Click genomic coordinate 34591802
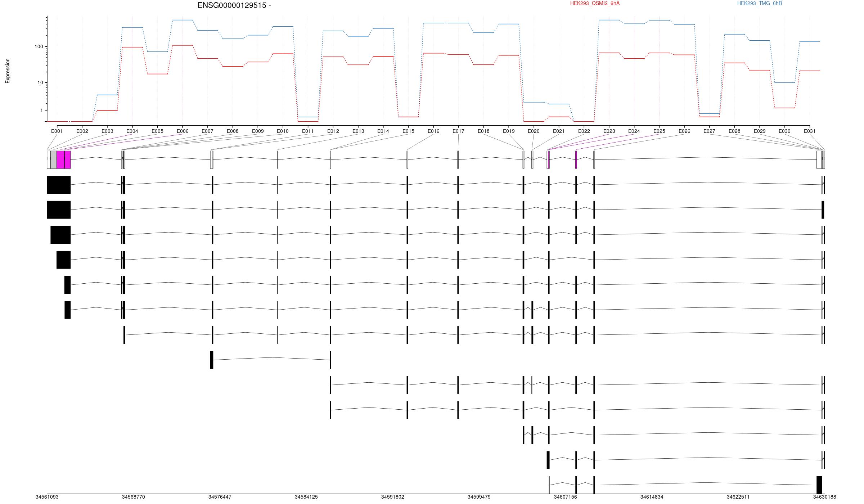Screen dimensions: 864x504 tap(393, 497)
